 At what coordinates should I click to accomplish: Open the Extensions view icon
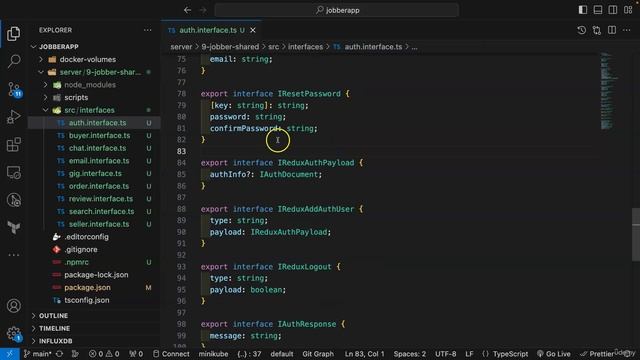click(x=13, y=144)
